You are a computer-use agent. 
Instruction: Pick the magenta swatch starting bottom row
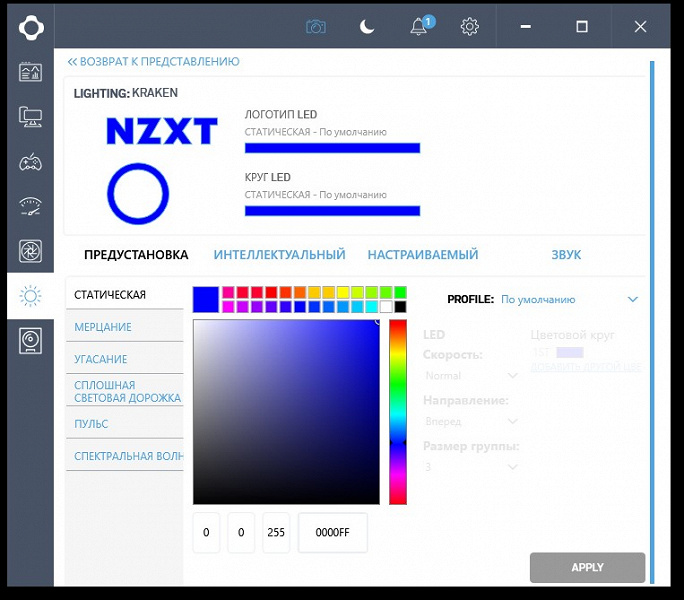tap(228, 307)
